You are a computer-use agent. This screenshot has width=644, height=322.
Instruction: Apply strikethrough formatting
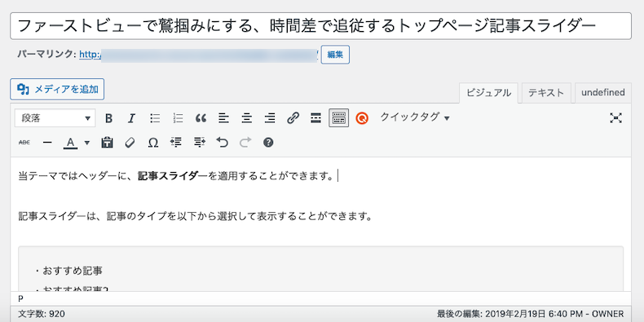coord(24,143)
